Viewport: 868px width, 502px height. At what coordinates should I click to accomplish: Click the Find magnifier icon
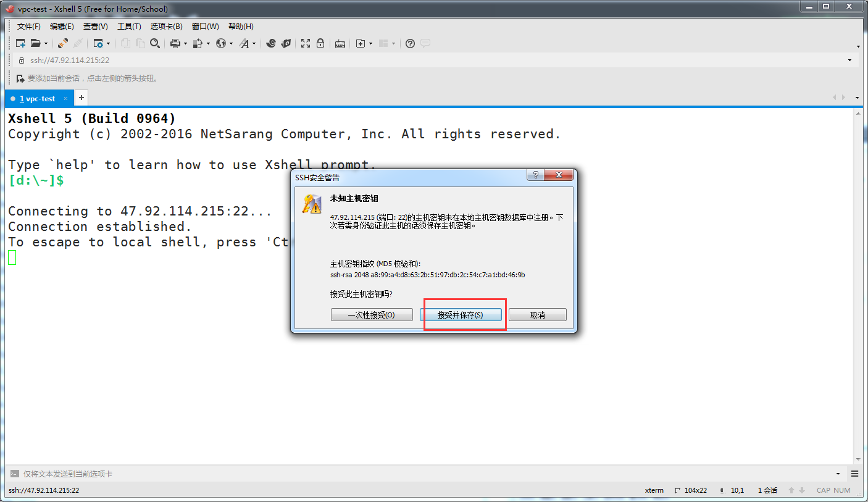pos(155,43)
